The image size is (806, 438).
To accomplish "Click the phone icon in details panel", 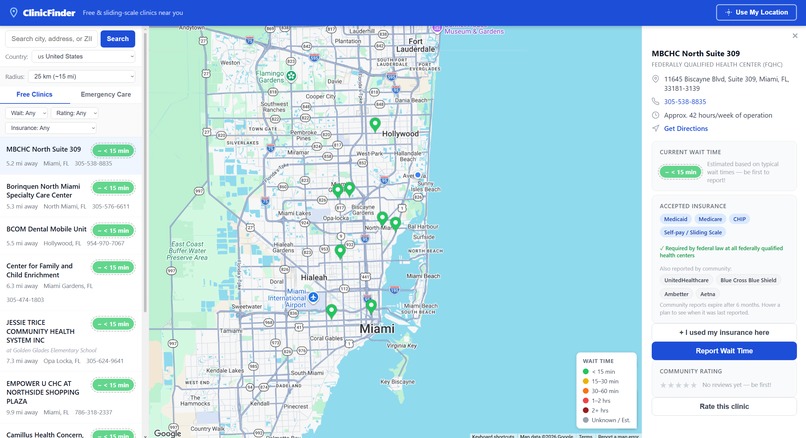I will click(655, 102).
